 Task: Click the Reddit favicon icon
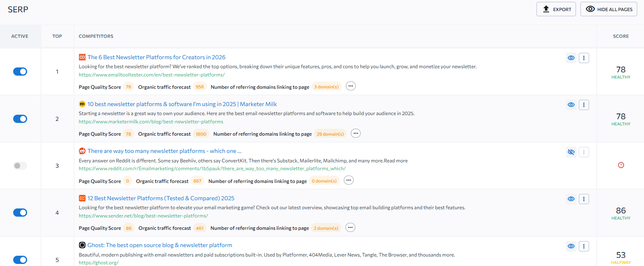[x=82, y=151]
